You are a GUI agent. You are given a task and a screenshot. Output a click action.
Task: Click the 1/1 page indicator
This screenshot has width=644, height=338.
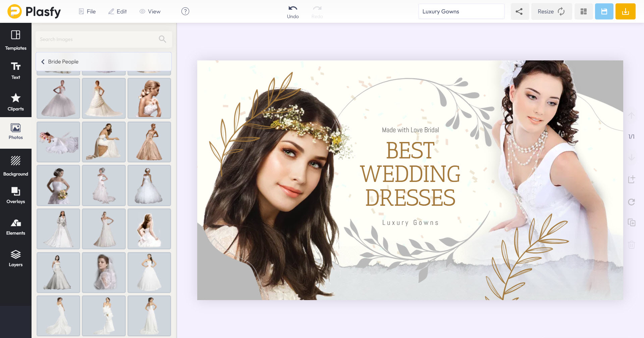point(631,137)
